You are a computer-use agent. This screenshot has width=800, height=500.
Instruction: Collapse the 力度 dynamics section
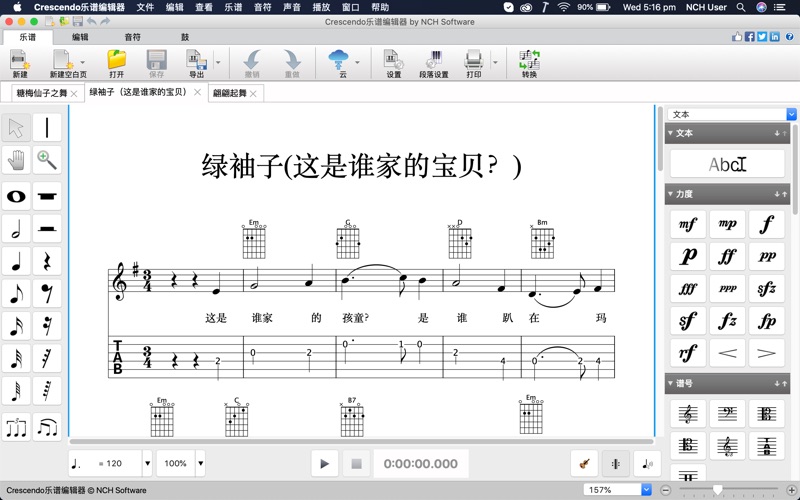coord(671,194)
